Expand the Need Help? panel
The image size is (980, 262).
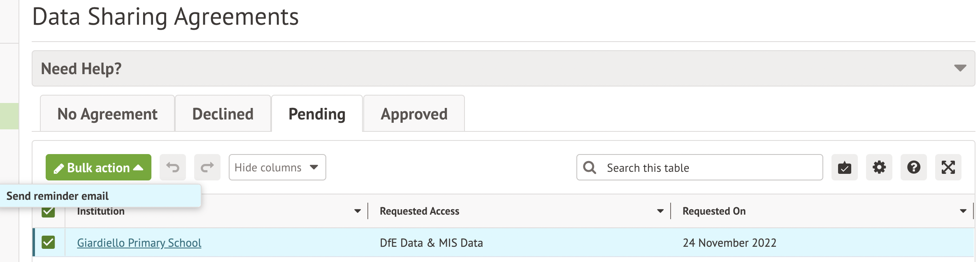[960, 68]
